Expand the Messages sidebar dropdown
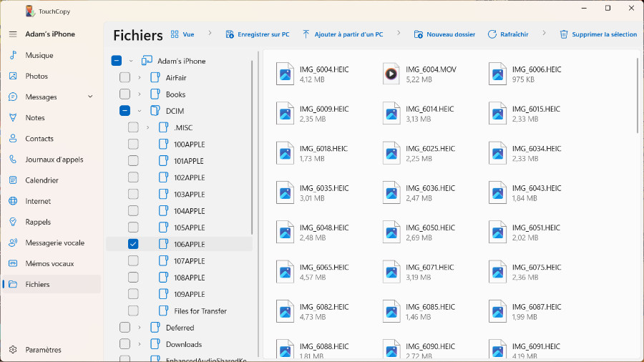Viewport: 644px width, 362px height. coord(90,97)
